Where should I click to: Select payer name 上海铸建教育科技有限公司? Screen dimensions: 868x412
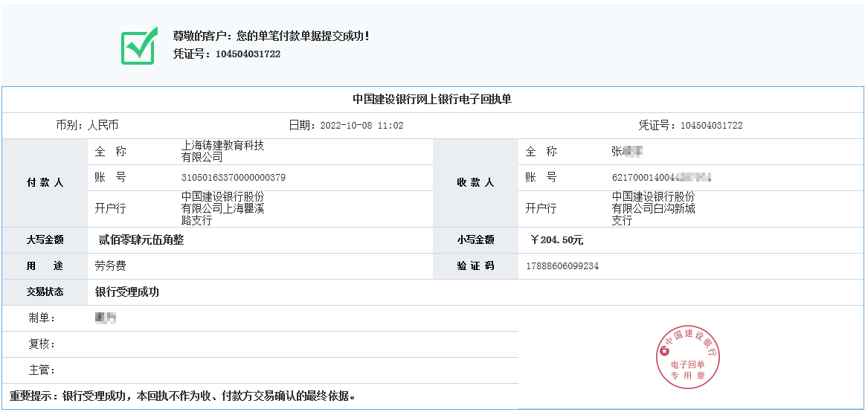(x=222, y=151)
